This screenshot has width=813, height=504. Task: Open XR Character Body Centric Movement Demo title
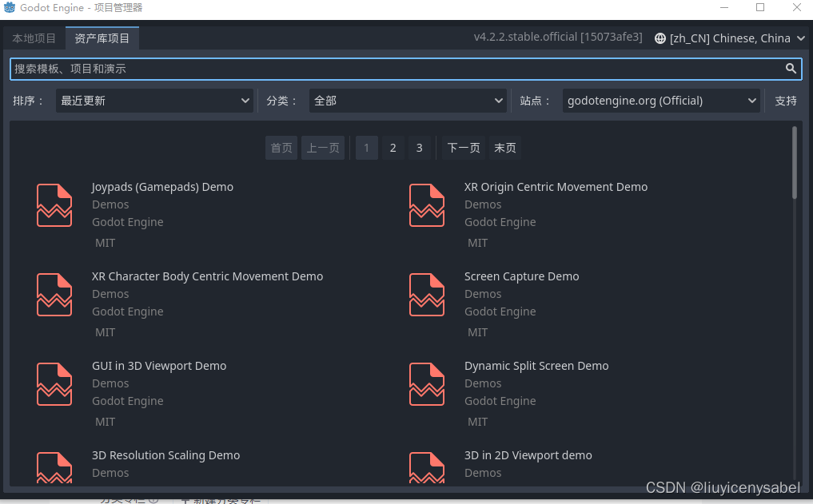[207, 276]
